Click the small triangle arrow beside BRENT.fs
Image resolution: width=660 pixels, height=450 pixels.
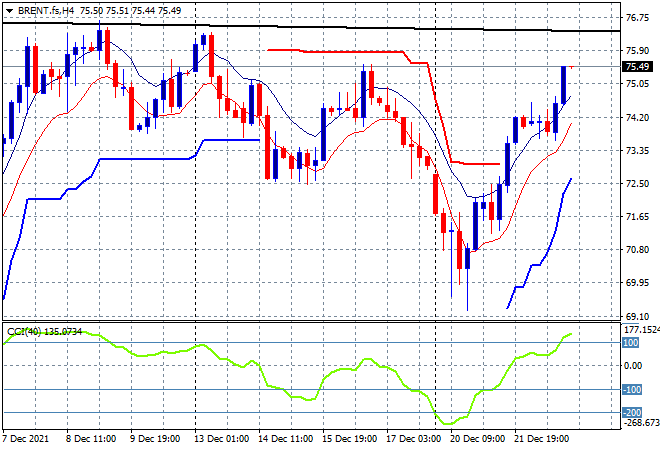[x=9, y=9]
